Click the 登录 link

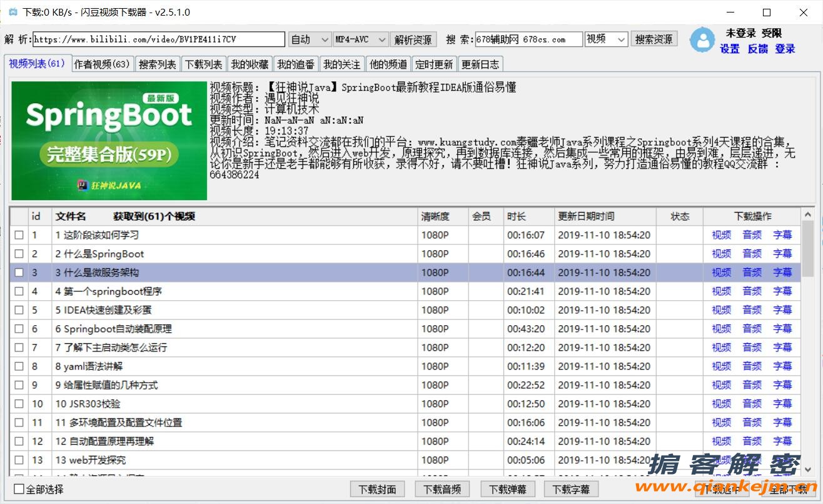[785, 49]
